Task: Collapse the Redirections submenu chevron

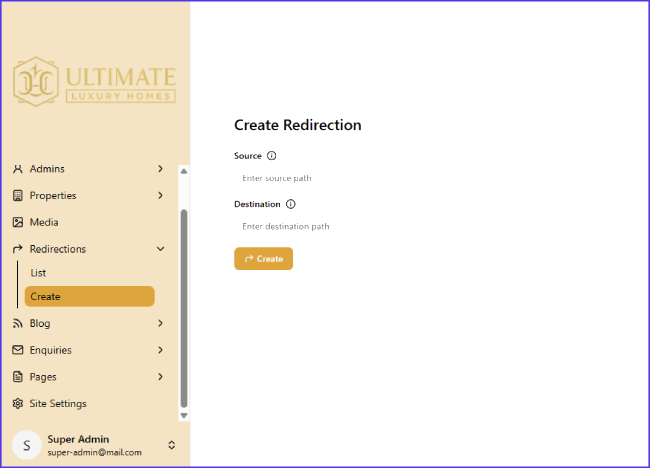Action: point(160,249)
